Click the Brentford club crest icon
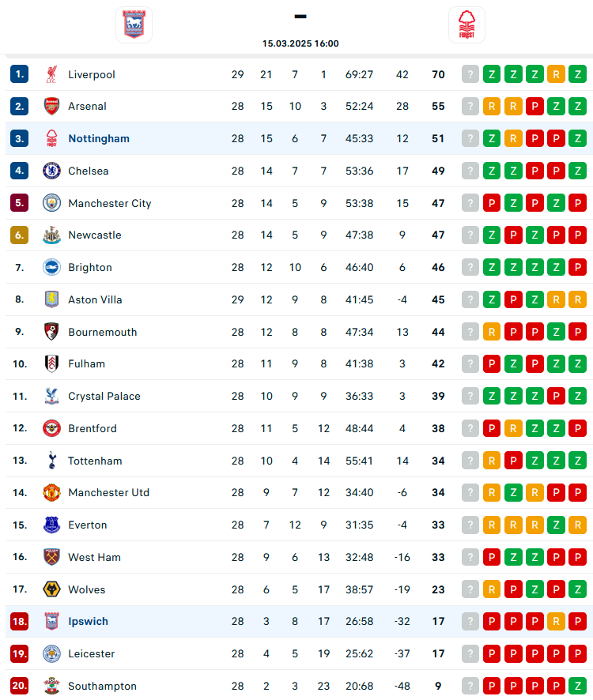 pos(51,428)
